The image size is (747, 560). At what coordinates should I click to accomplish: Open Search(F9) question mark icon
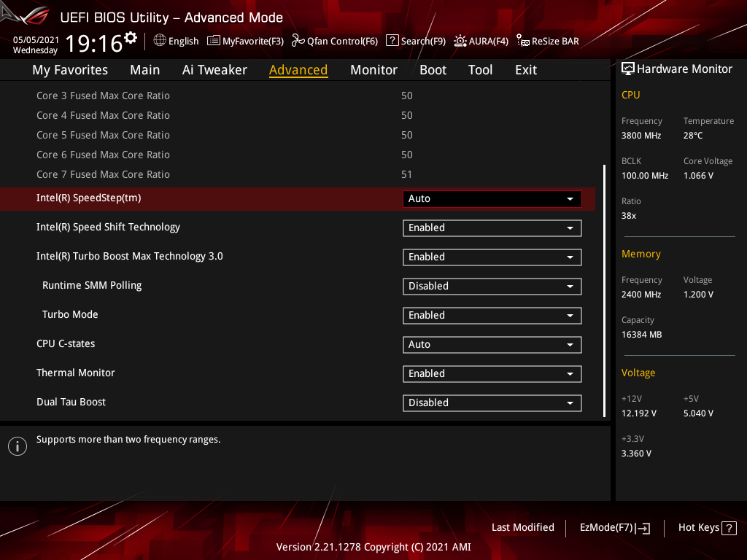pos(392,41)
